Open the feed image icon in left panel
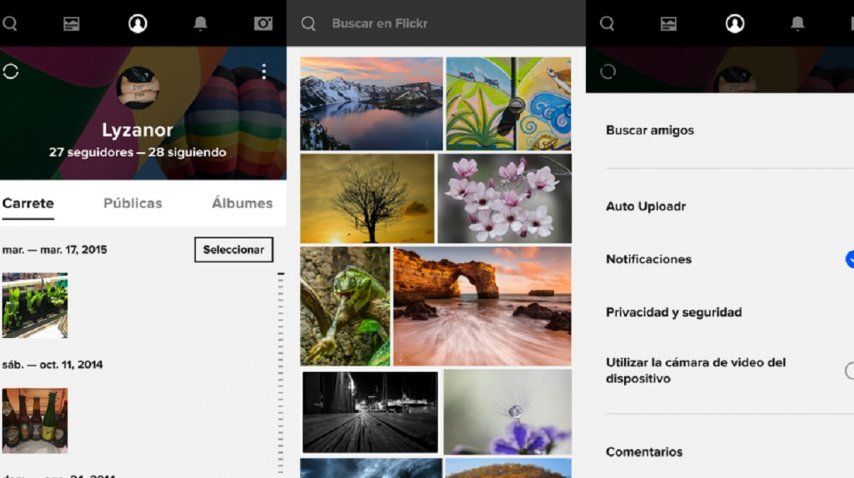The height and width of the screenshot is (478, 854). pos(71,23)
